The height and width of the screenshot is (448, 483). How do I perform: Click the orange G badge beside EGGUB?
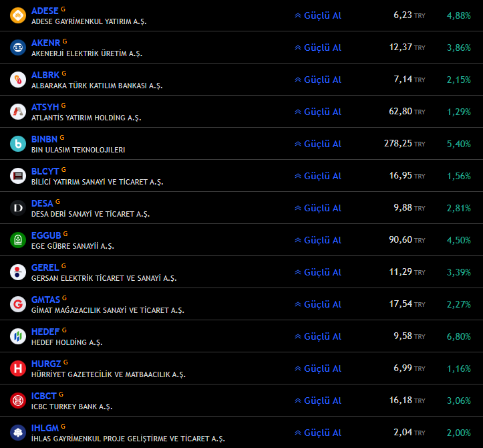[65, 234]
